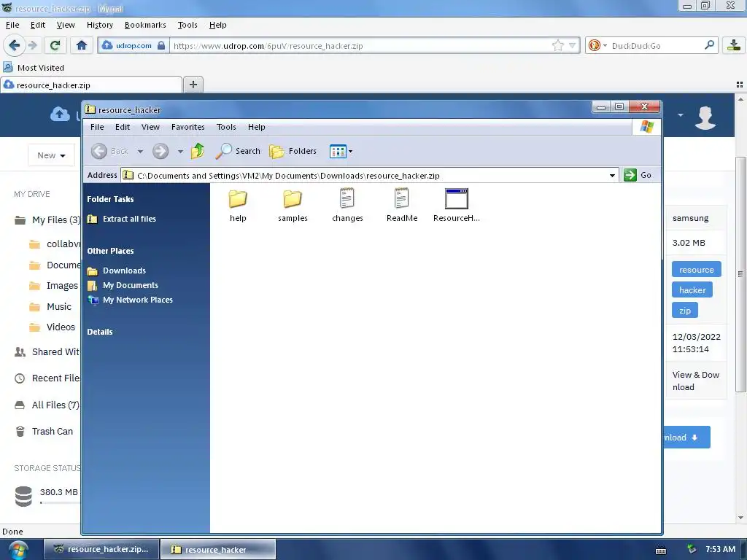The width and height of the screenshot is (747, 560).
Task: Expand the Forward history dropdown arrow
Action: point(180,152)
